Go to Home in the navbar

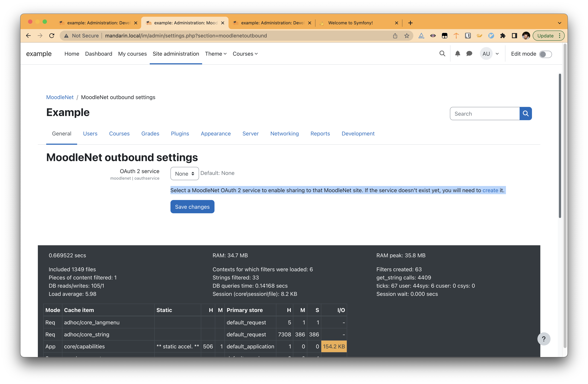(72, 54)
